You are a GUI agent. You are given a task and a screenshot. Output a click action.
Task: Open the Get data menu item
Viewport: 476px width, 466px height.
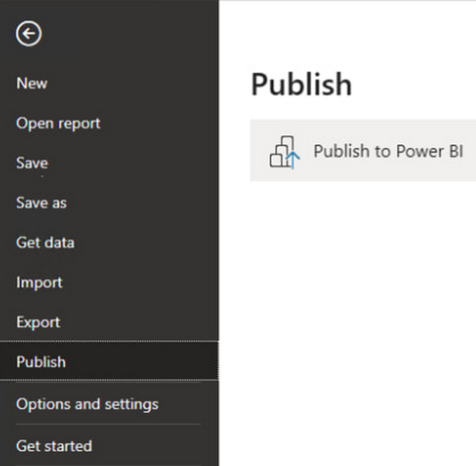(x=45, y=243)
